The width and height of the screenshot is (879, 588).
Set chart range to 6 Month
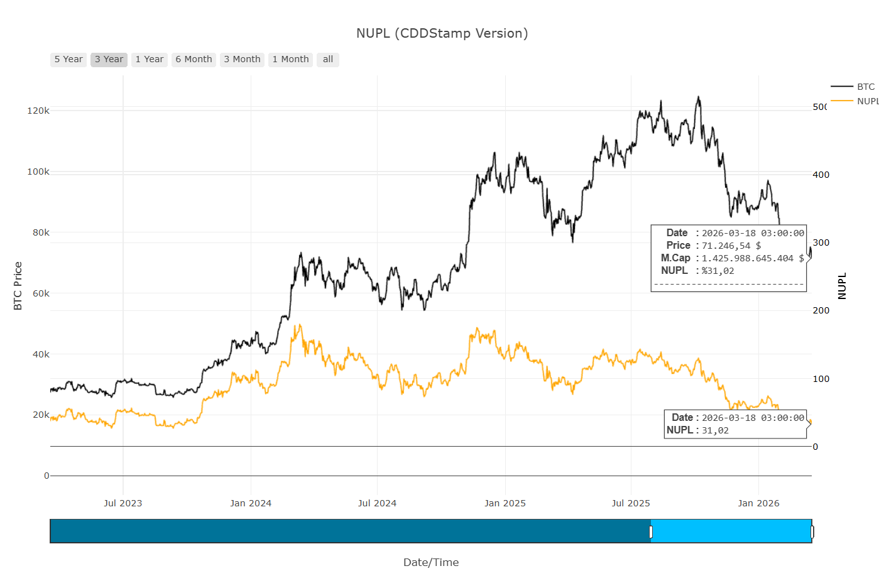click(194, 60)
